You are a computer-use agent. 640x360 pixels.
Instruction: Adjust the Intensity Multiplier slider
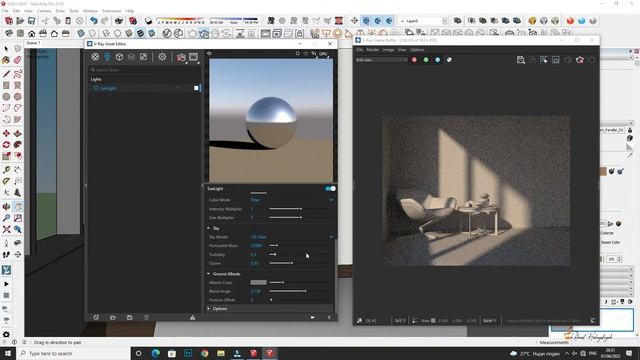tap(300, 209)
